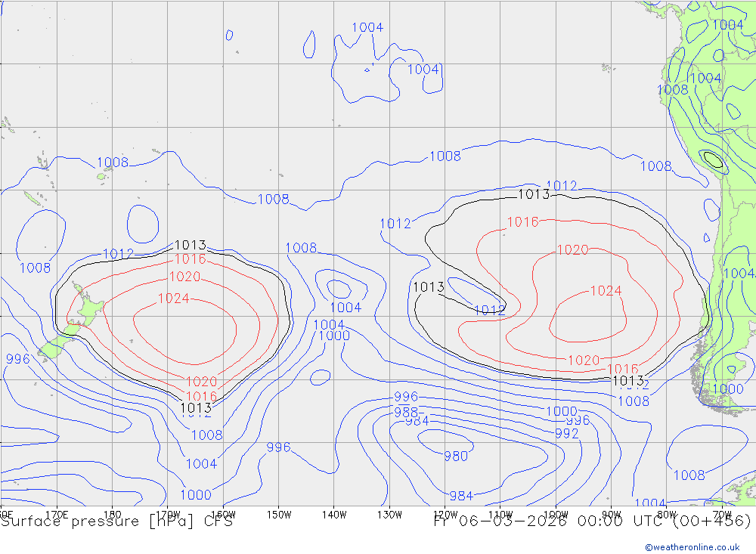
Task: Click the 130W longitude label
Action: pos(389,515)
